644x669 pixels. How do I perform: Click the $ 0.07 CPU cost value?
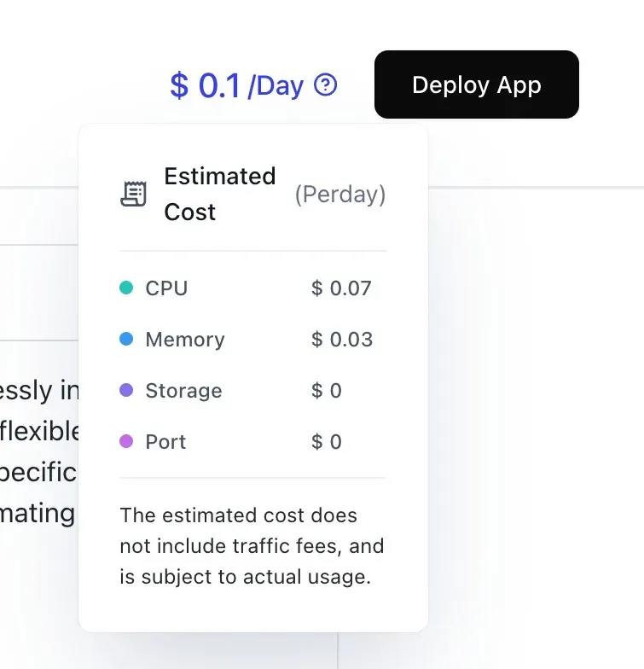click(341, 288)
